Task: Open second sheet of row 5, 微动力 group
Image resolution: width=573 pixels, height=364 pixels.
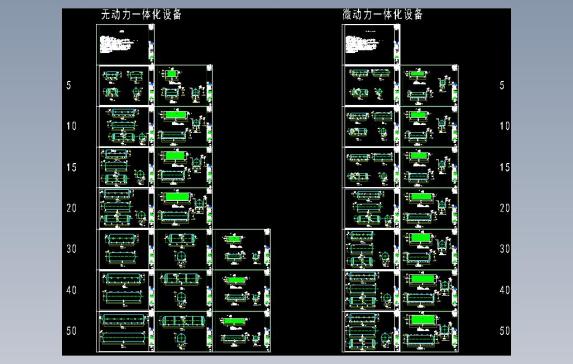Action: click(x=429, y=86)
